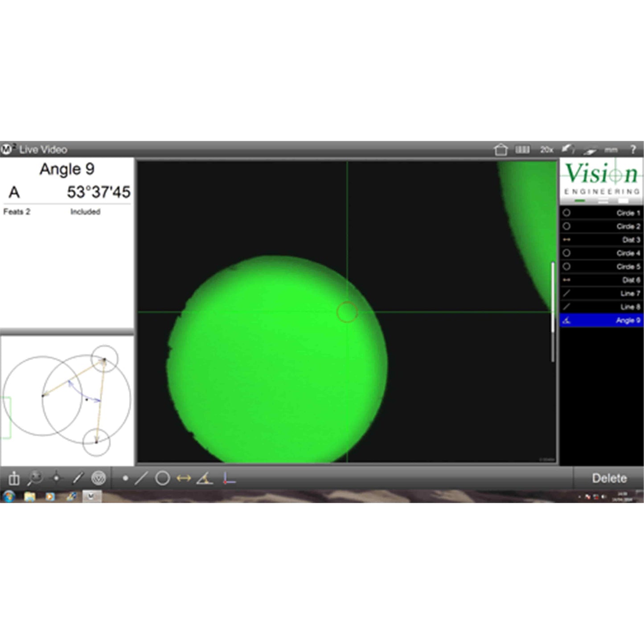The image size is (644, 644).
Task: Select Dist 6 in feature list
Action: tap(602, 280)
